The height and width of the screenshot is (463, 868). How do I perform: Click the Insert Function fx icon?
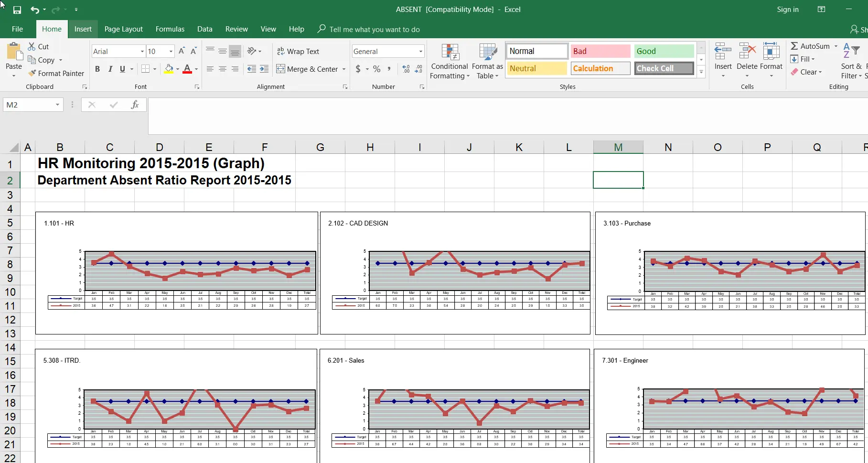[x=135, y=105]
